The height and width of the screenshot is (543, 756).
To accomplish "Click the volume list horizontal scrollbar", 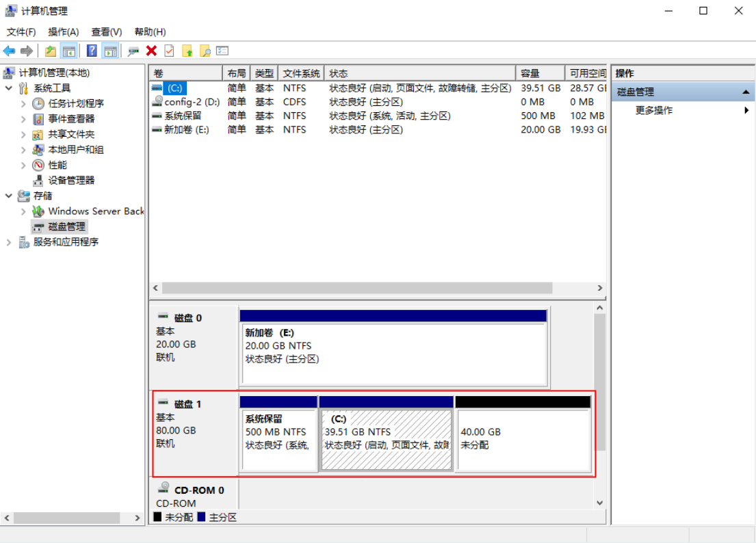I will click(356, 289).
